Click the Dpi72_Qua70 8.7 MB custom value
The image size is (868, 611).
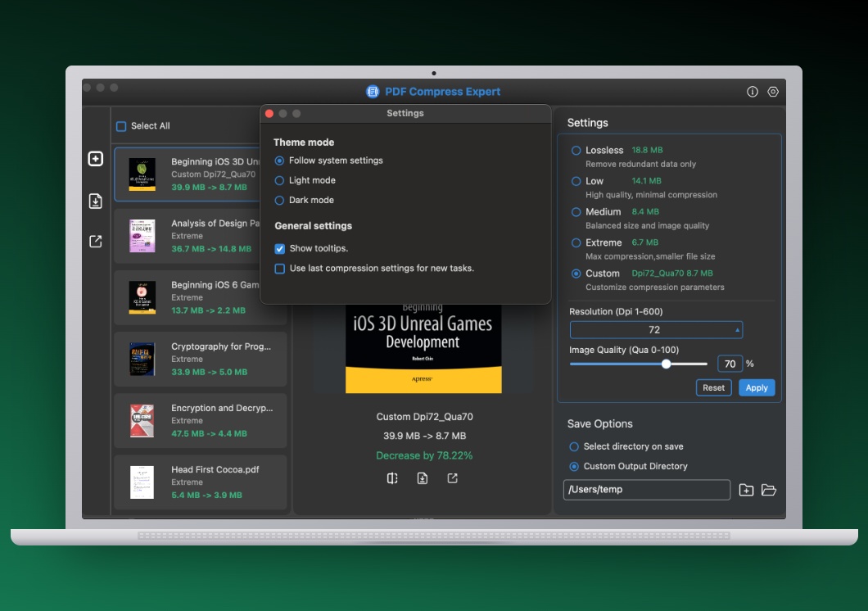672,274
